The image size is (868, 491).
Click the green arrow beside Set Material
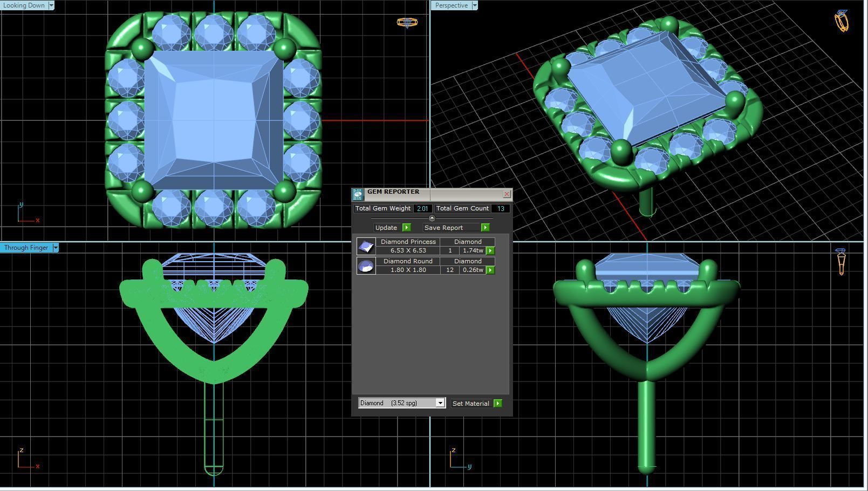pos(498,404)
